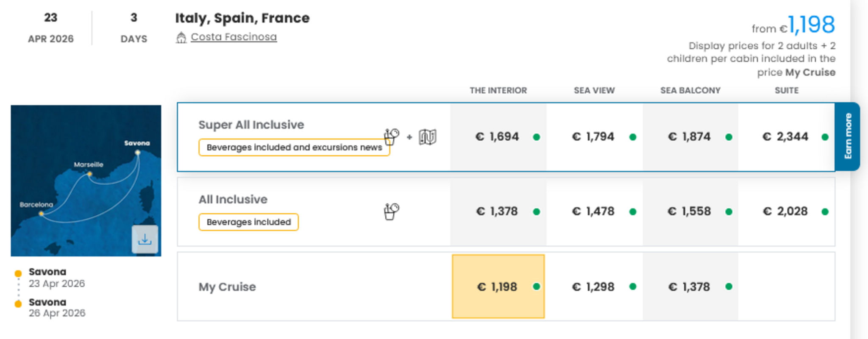Choose My Cruise sea balcony €1,378
This screenshot has width=868, height=339.
690,287
